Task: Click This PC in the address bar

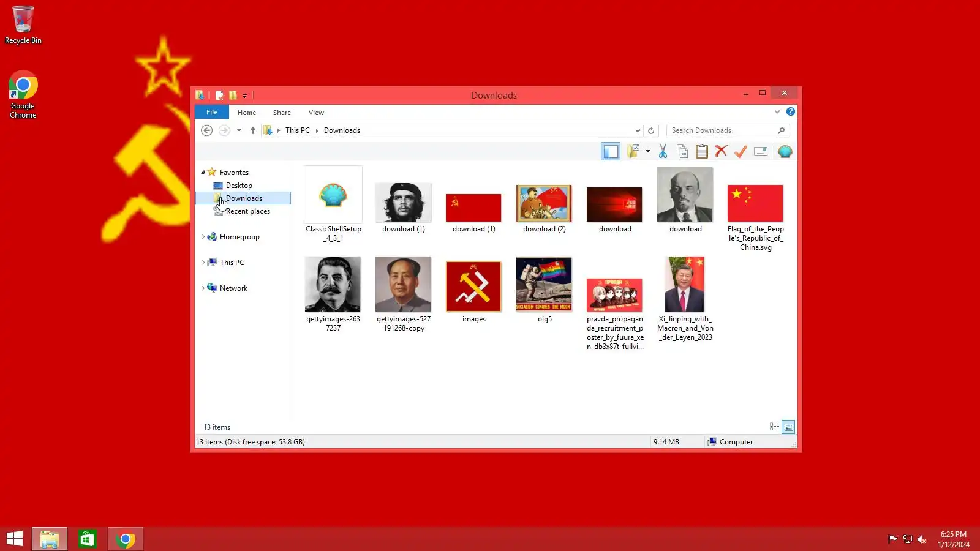Action: 298,130
